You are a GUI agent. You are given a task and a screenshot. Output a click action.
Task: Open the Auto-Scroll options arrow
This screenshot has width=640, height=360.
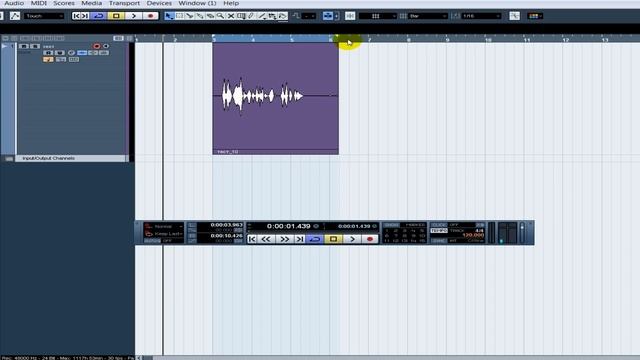point(336,16)
